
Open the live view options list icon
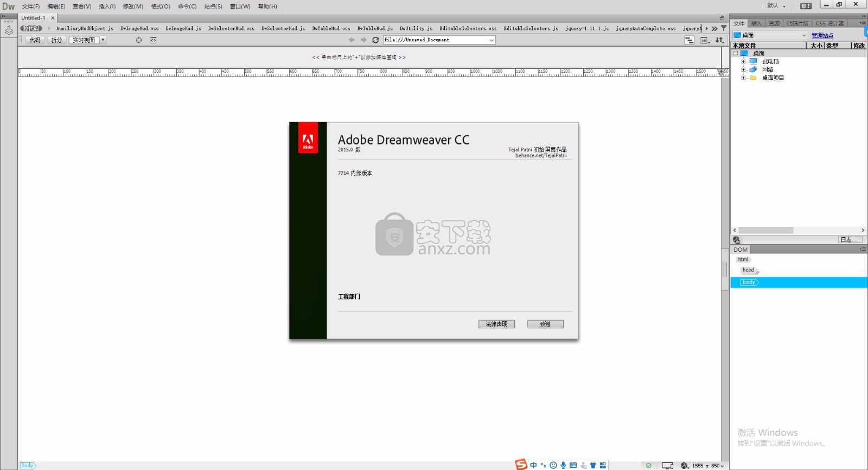point(705,40)
